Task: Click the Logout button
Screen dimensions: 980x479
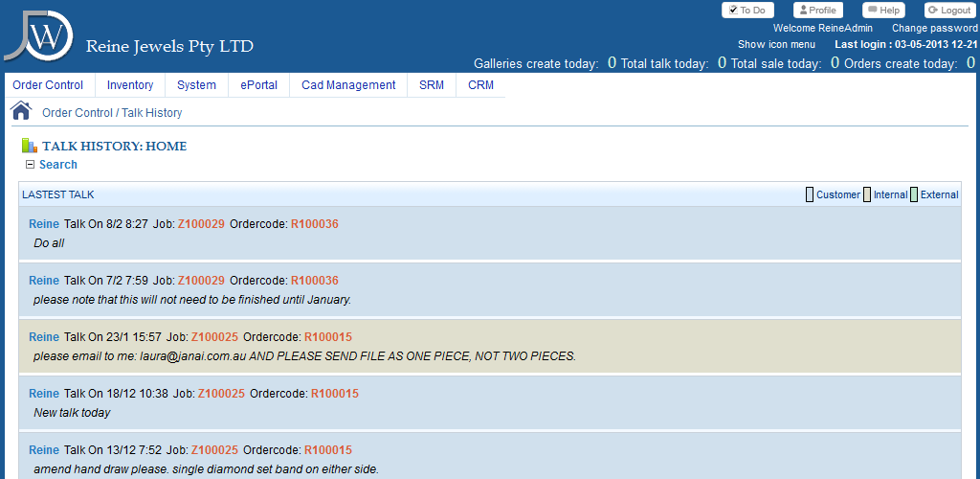Action: tap(949, 10)
